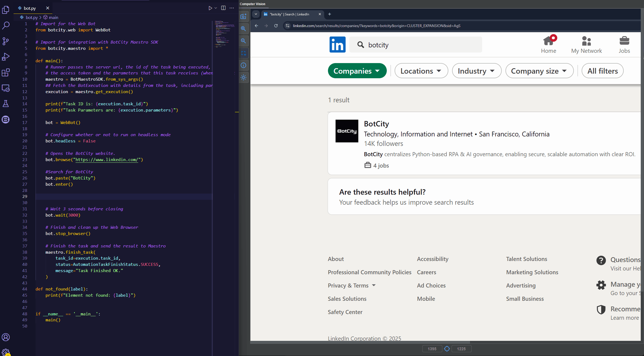Image resolution: width=644 pixels, height=356 pixels.
Task: Open the Run and Debug view
Action: click(x=6, y=57)
